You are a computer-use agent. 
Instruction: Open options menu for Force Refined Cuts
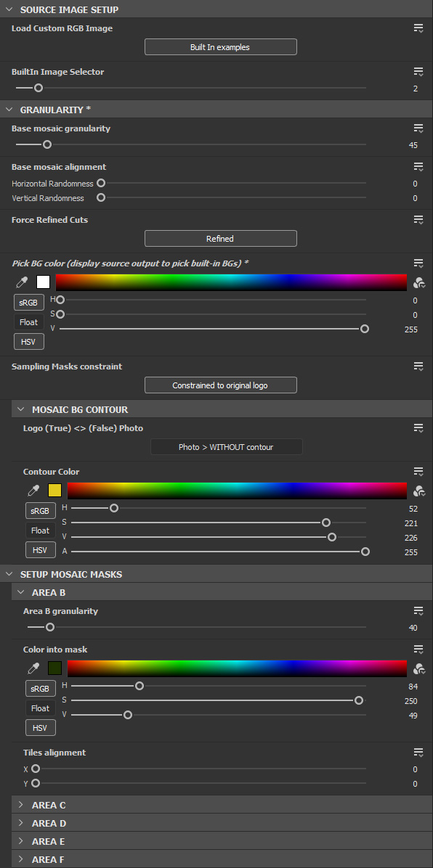point(418,220)
